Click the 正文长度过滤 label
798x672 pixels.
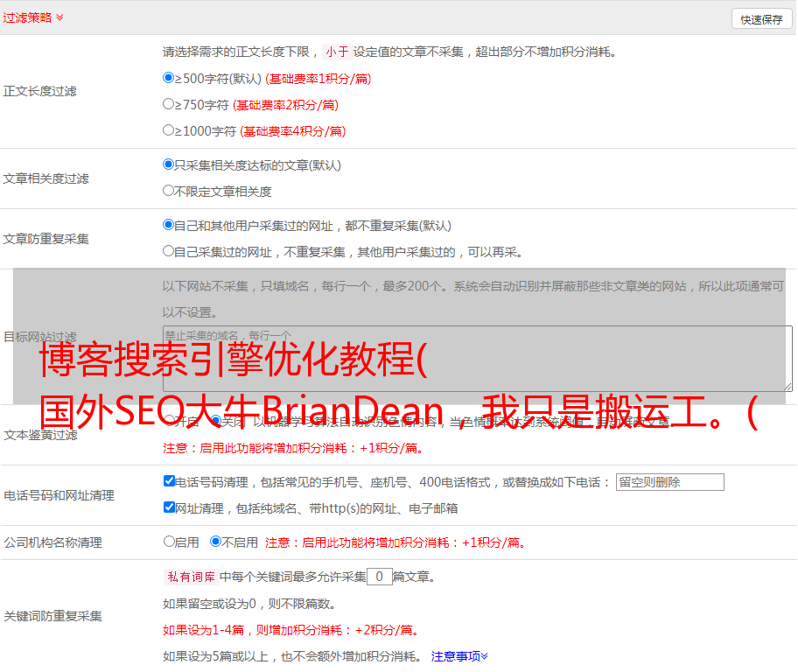pos(39,91)
